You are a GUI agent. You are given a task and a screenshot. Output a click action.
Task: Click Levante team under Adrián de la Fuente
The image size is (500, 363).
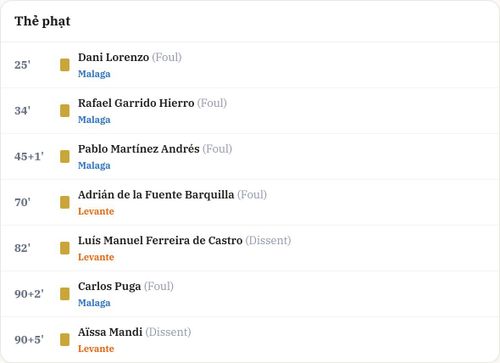tap(96, 211)
